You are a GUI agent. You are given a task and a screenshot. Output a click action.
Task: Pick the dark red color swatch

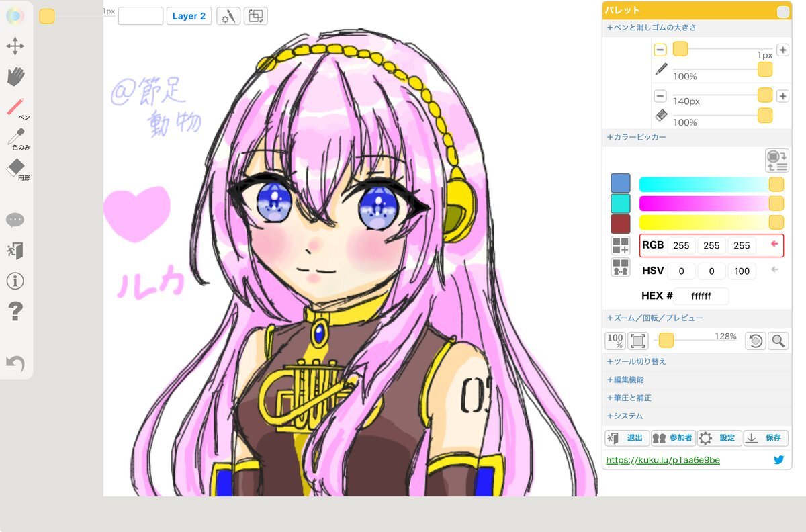point(621,224)
